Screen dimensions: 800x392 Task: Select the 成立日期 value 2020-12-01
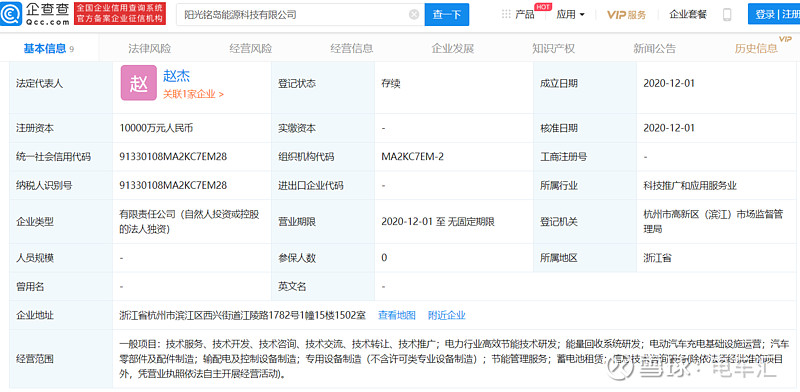point(669,83)
